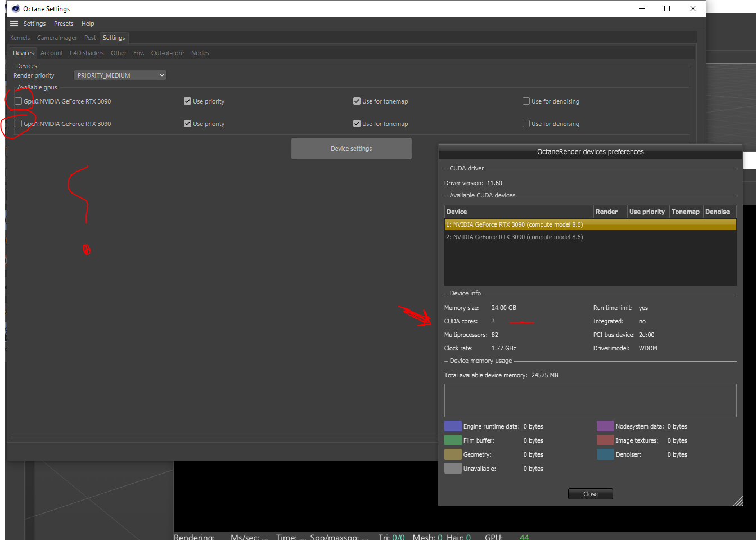
Task: Enable the Gpu1 NVIDIA GeForce RTX 3090 checkbox
Action: pos(19,124)
